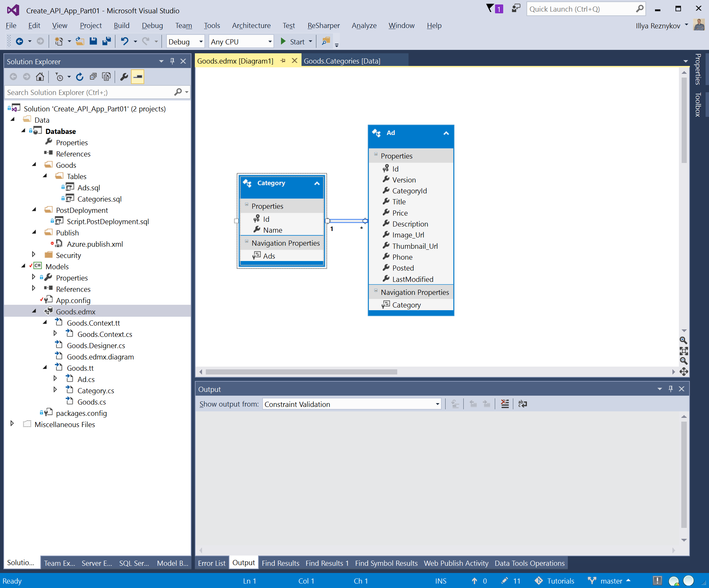Click the diagram Zoom In magnifier
This screenshot has width=709, height=588.
pos(683,340)
